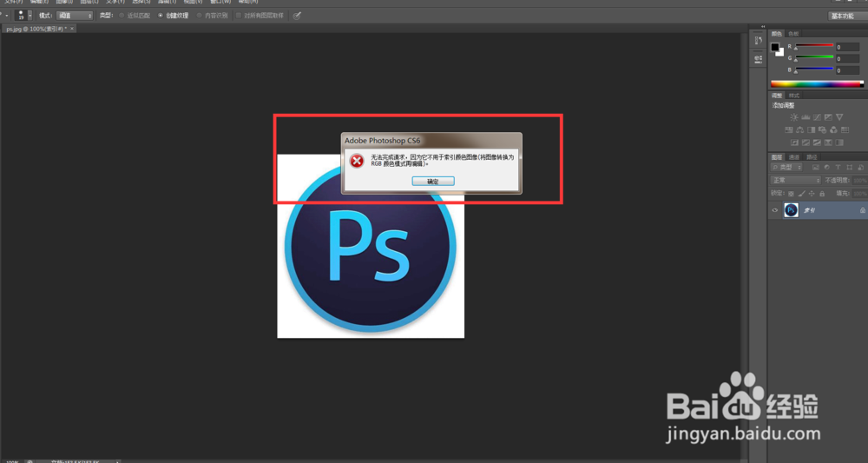The height and width of the screenshot is (463, 868).
Task: Open the Properties panel icon
Action: tap(758, 59)
